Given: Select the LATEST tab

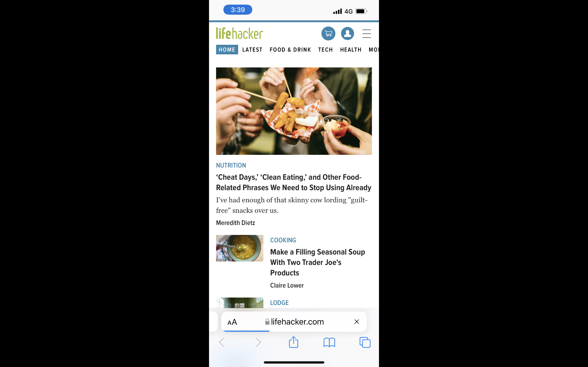Looking at the screenshot, I should pyautogui.click(x=252, y=50).
